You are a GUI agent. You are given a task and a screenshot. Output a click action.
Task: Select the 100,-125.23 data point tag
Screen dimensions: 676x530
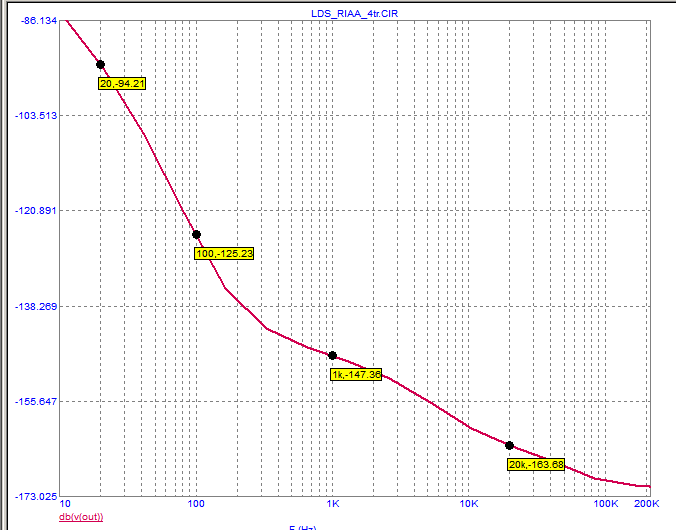pyautogui.click(x=224, y=253)
